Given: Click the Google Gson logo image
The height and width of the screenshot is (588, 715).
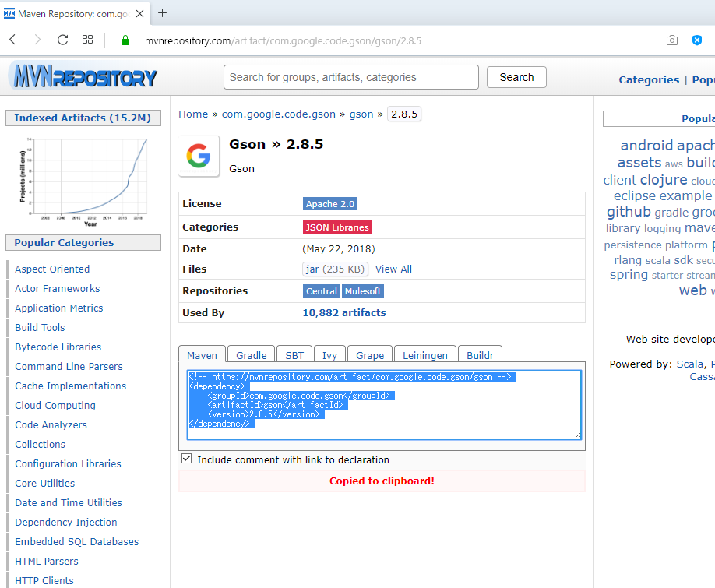Looking at the screenshot, I should [x=199, y=156].
